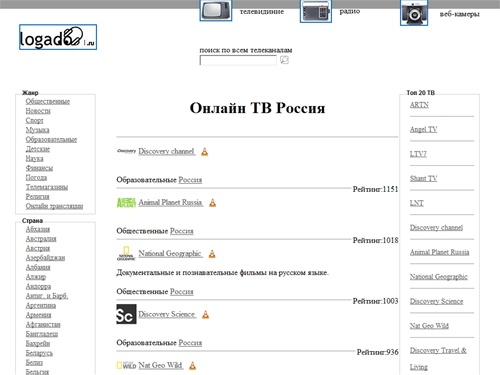Select the Общественные genre

[x=48, y=101]
